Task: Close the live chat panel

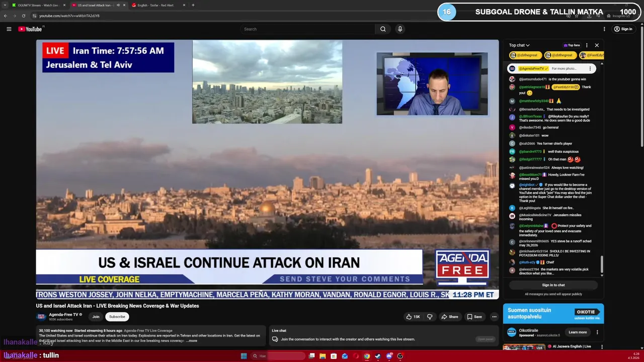Action: [x=597, y=45]
